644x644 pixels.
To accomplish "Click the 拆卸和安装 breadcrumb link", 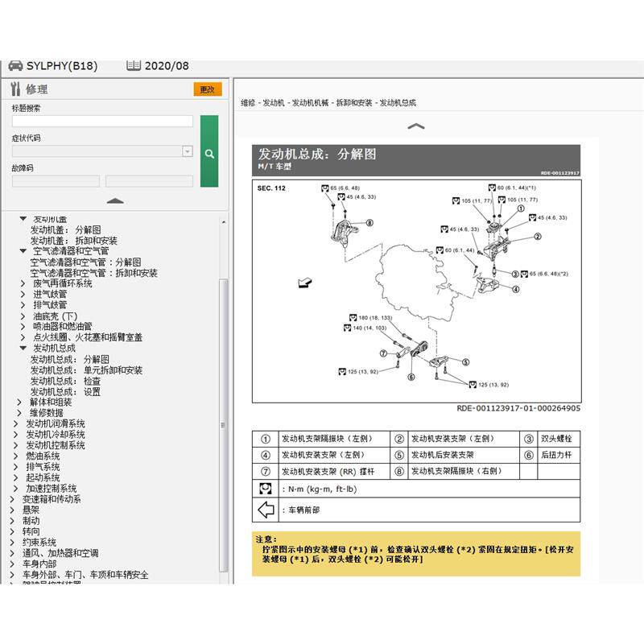I will coord(354,103).
